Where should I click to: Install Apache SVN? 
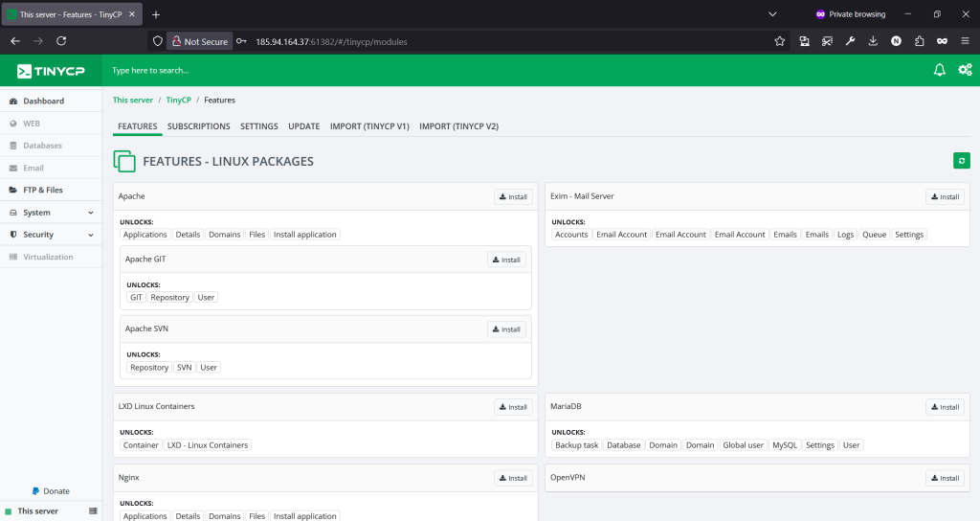506,329
